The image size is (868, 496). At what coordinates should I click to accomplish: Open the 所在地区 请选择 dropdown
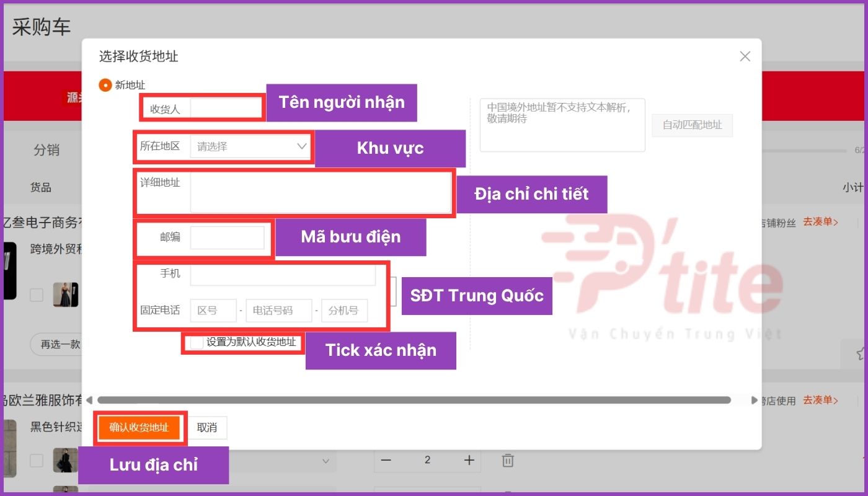coord(250,147)
